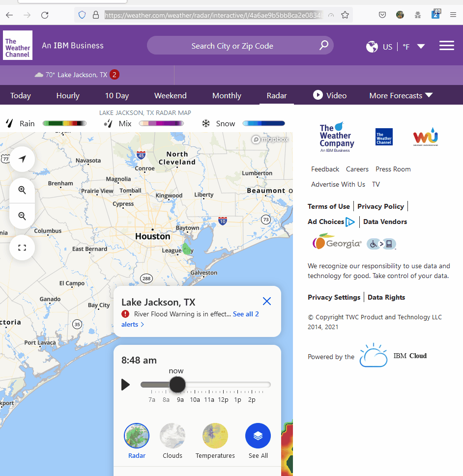Click the Weather Underground logo
Viewport: 463px width, 476px height.
point(425,137)
